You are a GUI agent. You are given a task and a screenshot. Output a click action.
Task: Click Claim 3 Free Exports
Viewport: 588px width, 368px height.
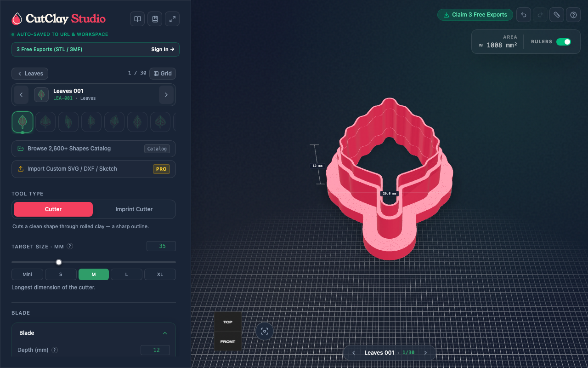[x=475, y=15]
